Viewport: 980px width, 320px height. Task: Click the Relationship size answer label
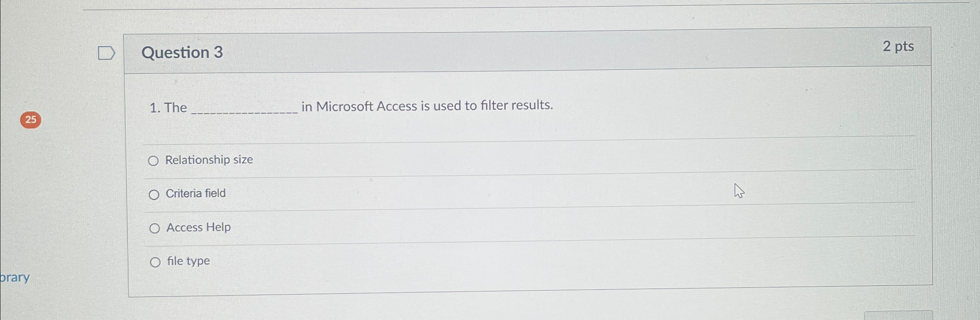[209, 160]
